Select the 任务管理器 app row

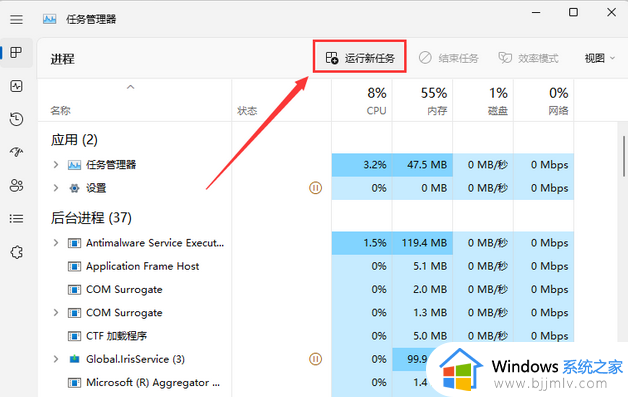click(x=306, y=165)
